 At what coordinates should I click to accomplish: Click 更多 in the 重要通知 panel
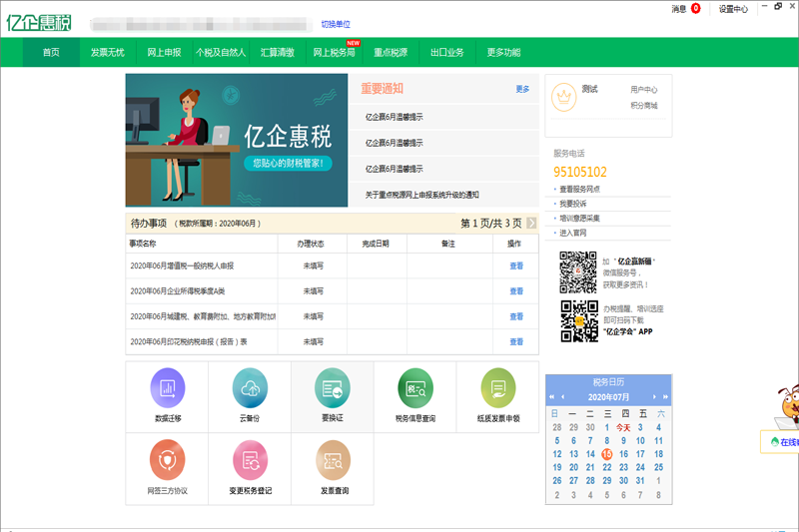coord(522,89)
